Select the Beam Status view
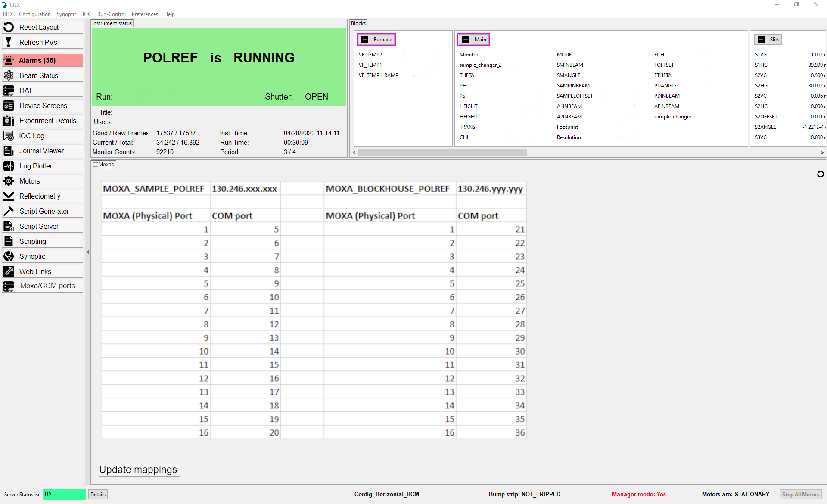827x504 pixels. pyautogui.click(x=42, y=75)
